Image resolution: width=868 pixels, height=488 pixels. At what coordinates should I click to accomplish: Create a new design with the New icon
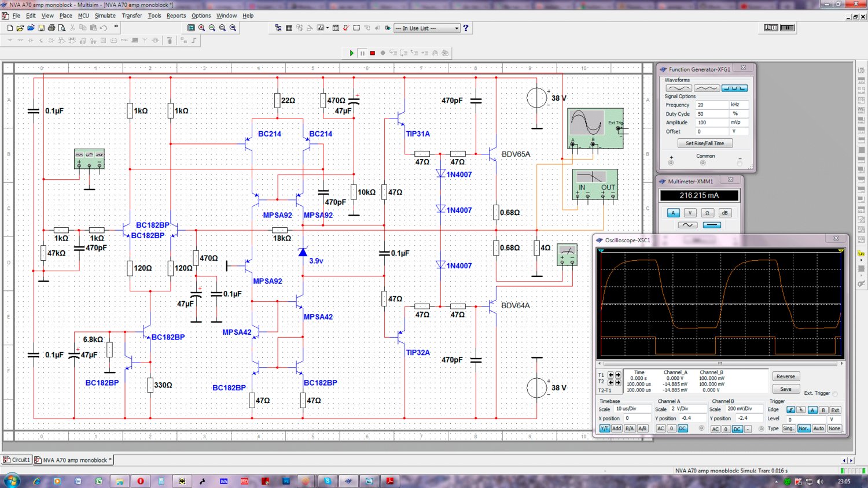point(10,28)
